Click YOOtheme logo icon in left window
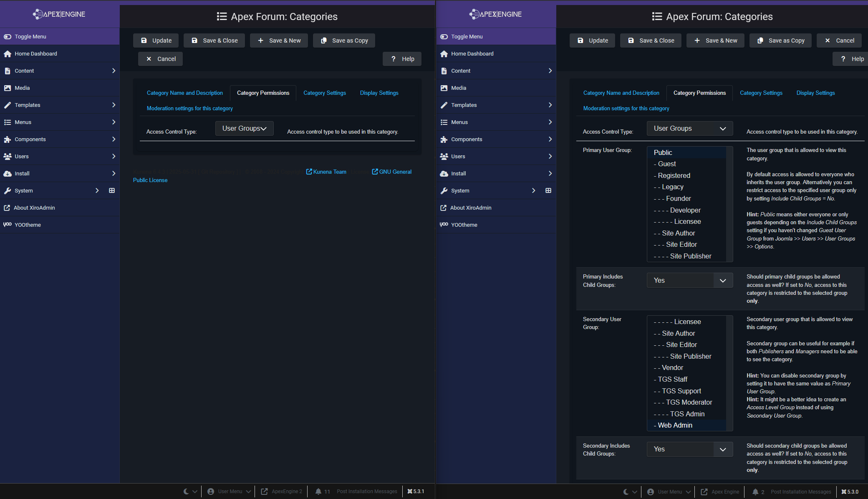 [x=8, y=225]
